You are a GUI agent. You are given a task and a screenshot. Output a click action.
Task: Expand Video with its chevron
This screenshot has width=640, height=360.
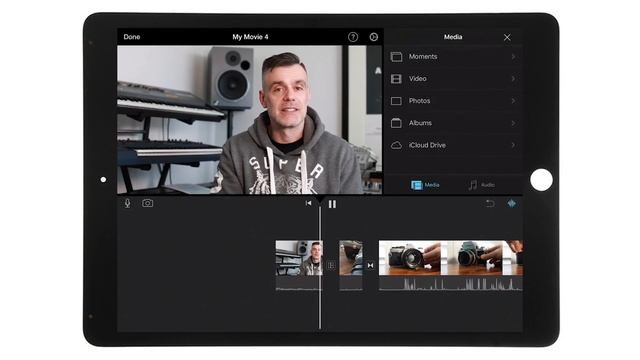(x=513, y=79)
